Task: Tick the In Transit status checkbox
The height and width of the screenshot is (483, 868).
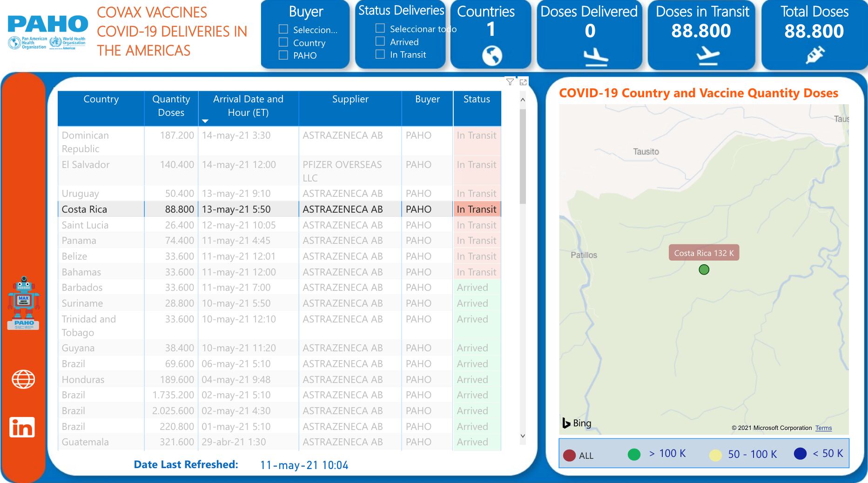Action: point(380,54)
